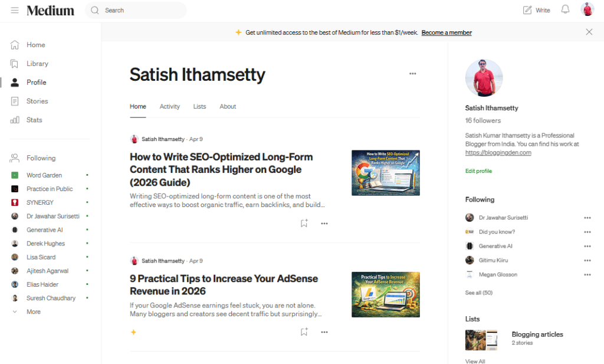
Task: Open the Blogging articles list thumbnail
Action: click(481, 340)
